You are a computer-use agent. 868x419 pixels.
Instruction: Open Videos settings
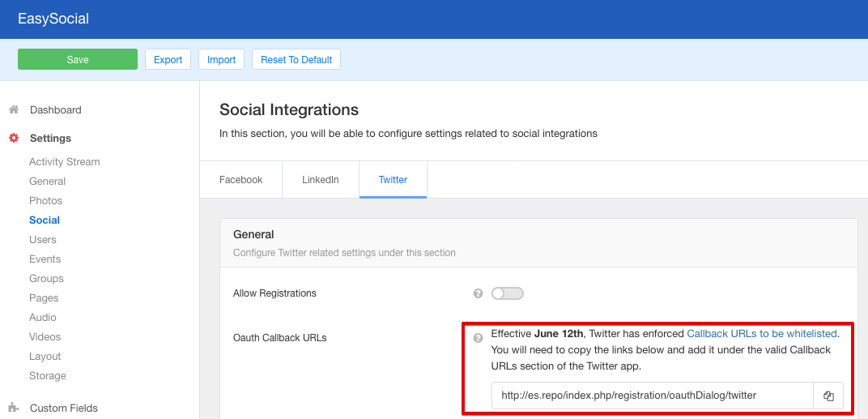pos(45,336)
